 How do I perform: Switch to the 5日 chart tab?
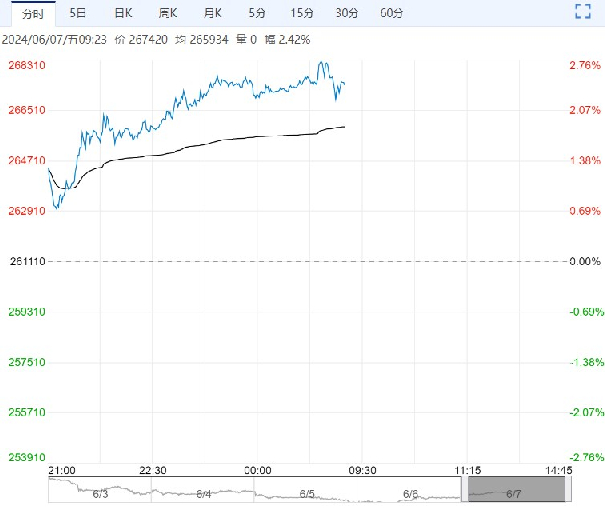tap(77, 13)
